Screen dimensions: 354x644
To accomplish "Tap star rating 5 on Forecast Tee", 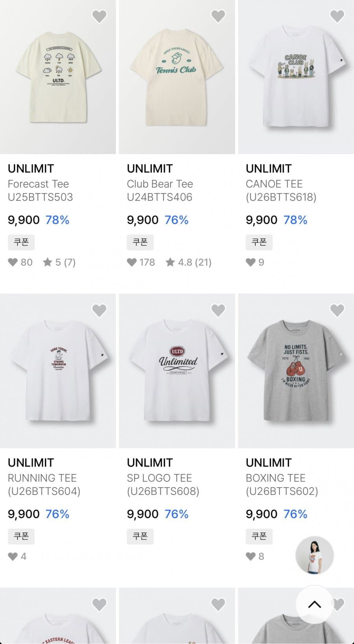I will point(59,262).
